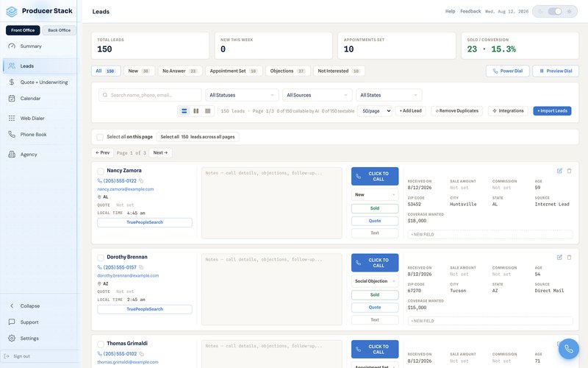Screen dimensions: 588x368
Task: Collapse the sidebar
Action: [25, 306]
